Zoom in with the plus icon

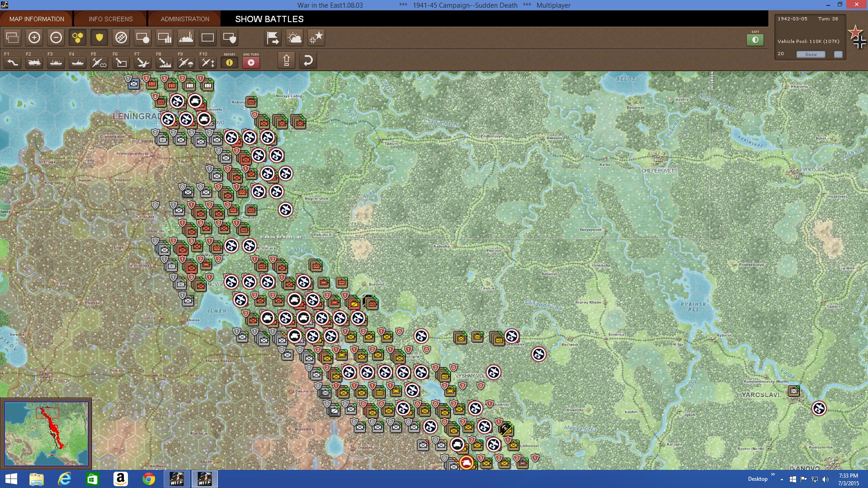(34, 38)
